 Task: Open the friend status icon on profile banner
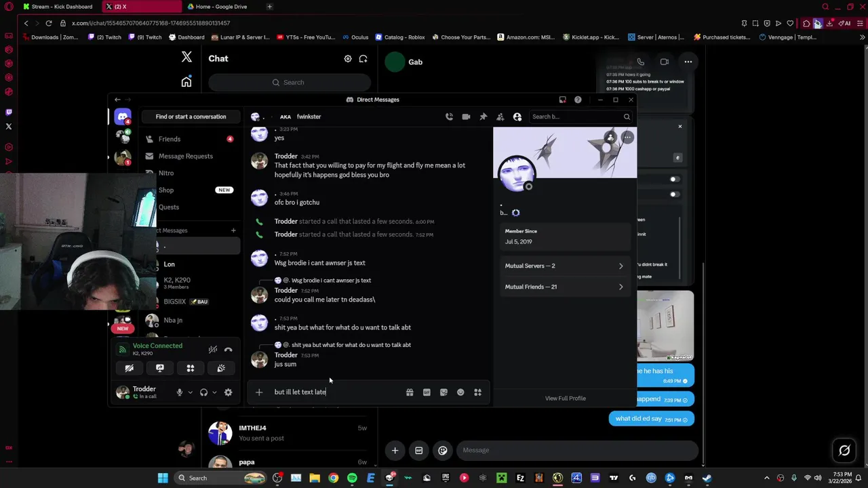tap(610, 138)
